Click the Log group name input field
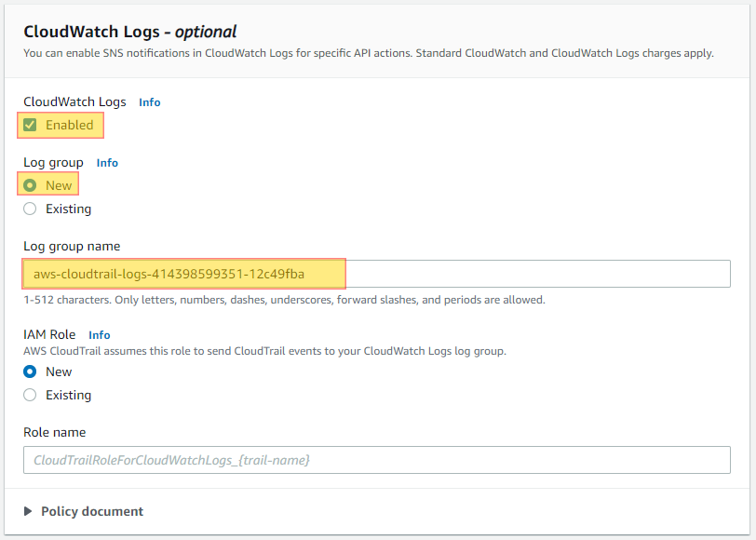The width and height of the screenshot is (756, 540). pyautogui.click(x=376, y=274)
